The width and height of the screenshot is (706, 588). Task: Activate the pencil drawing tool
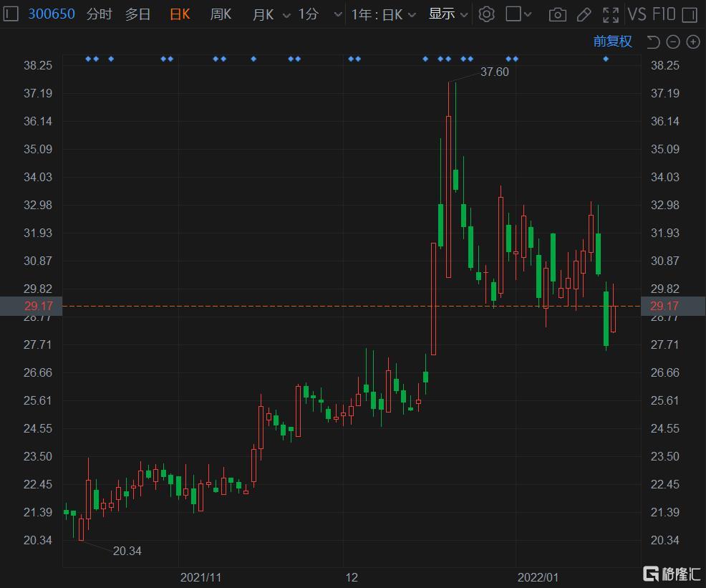(x=584, y=15)
